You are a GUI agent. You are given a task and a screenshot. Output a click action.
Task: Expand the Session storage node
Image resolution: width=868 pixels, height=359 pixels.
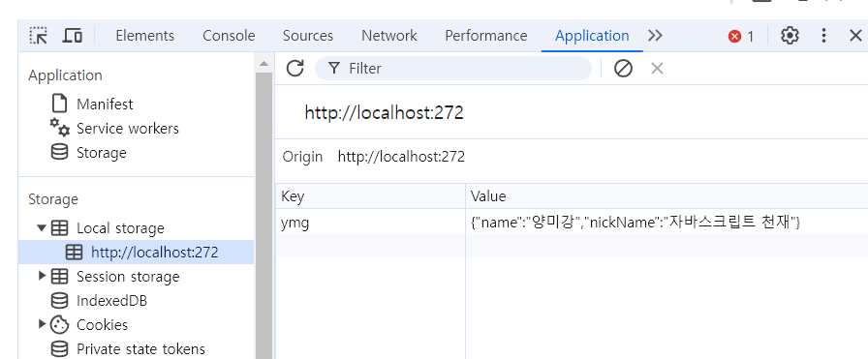(x=42, y=276)
